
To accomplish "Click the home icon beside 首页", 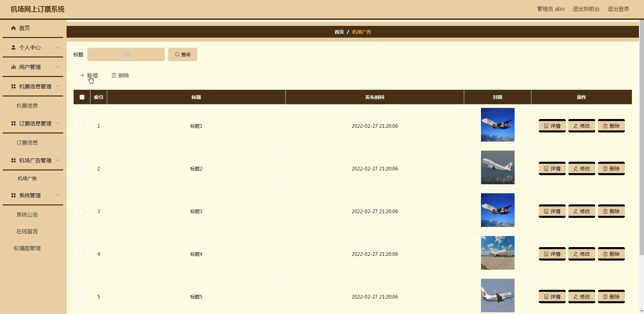I will click(x=13, y=28).
